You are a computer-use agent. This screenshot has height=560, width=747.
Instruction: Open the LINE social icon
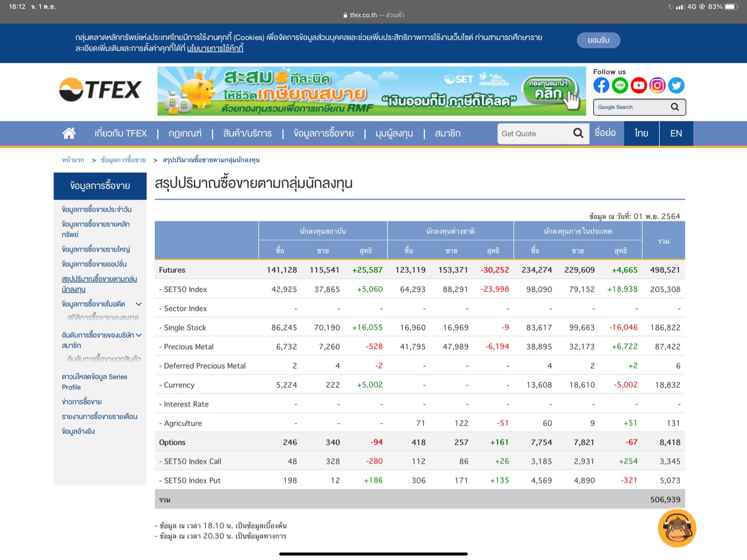(x=620, y=86)
